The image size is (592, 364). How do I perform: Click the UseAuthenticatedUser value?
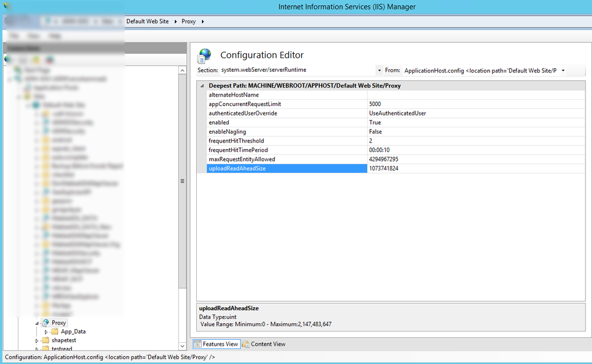pyautogui.click(x=398, y=113)
